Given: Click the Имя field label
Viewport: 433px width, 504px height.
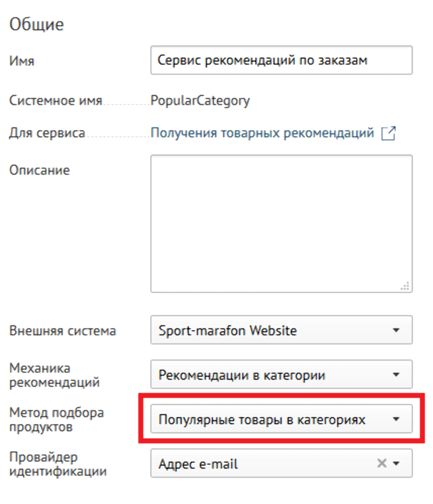Looking at the screenshot, I should [22, 61].
